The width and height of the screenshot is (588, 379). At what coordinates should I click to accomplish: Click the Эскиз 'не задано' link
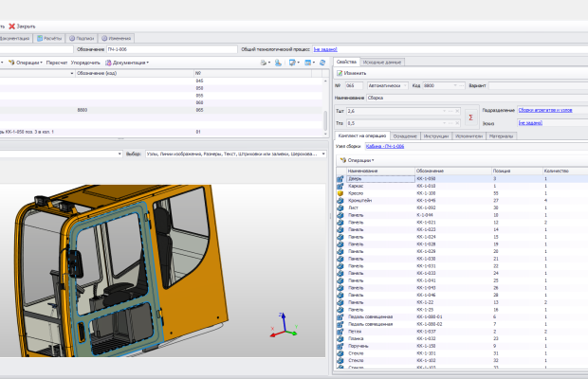[530, 123]
